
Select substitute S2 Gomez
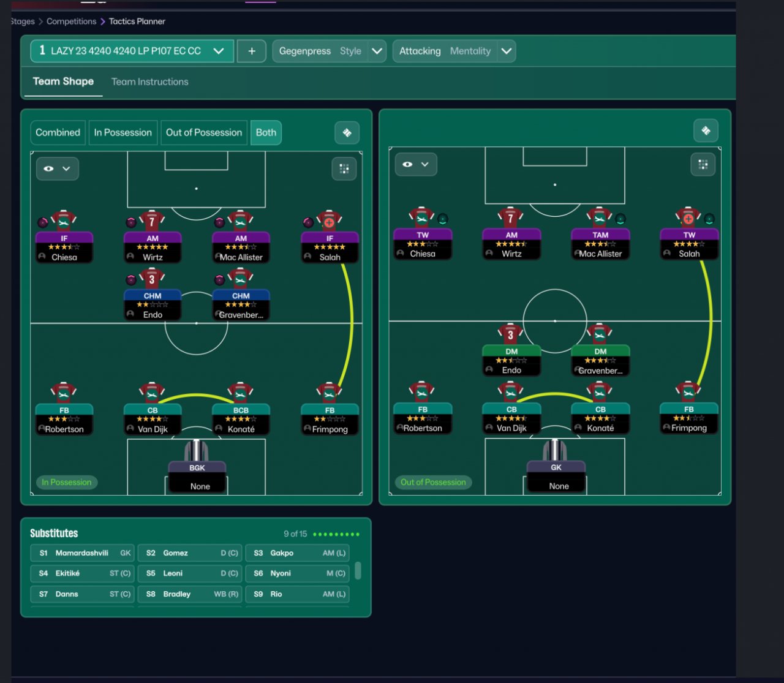pos(190,553)
